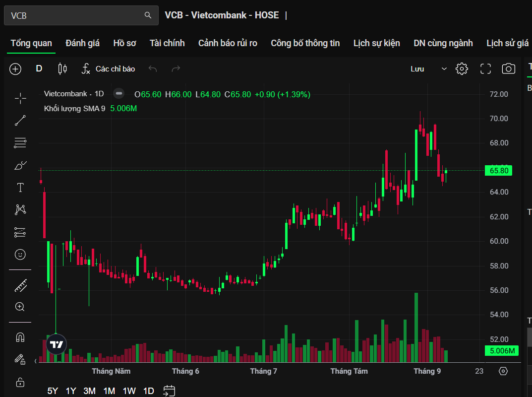This screenshot has width=532, height=397.
Task: Select the 3M time range
Action: click(x=90, y=391)
